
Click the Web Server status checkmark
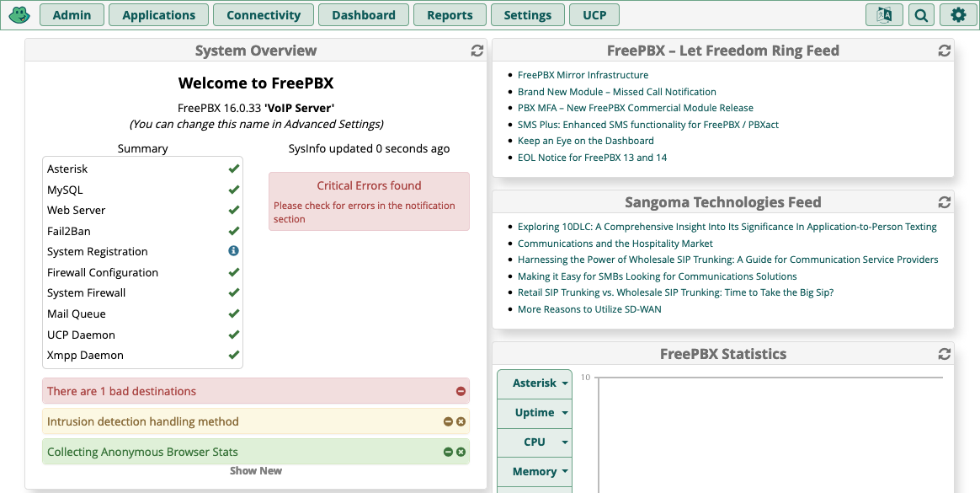[234, 210]
